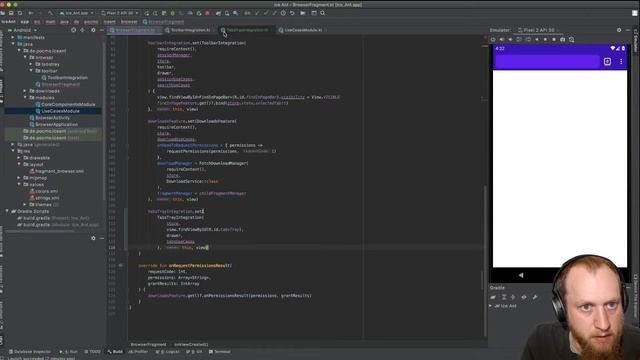Open the Run tool window button
Viewport: 640px width, 360px height.
click(x=69, y=351)
